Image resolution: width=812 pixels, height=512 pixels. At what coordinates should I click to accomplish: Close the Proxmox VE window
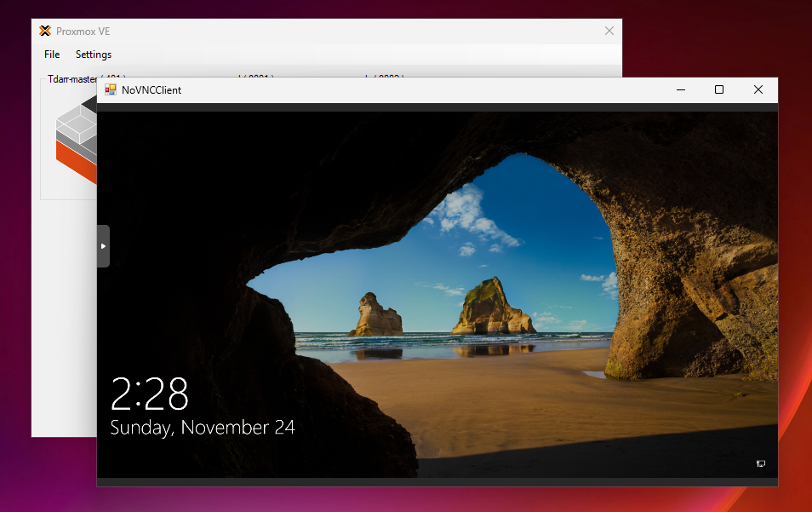pos(609,31)
